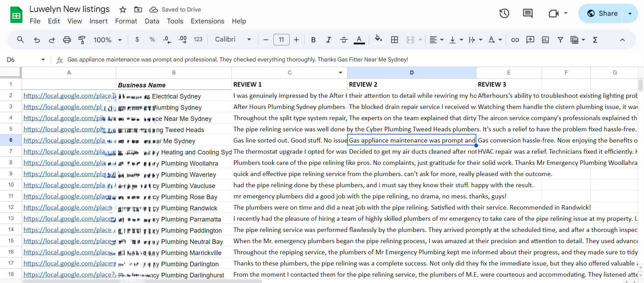Open the Insert menu

point(98,21)
